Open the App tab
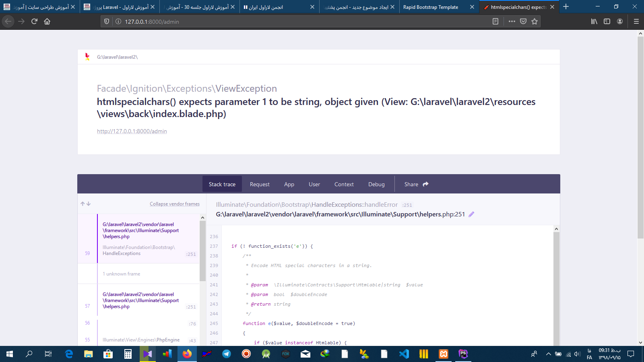 [x=289, y=184]
